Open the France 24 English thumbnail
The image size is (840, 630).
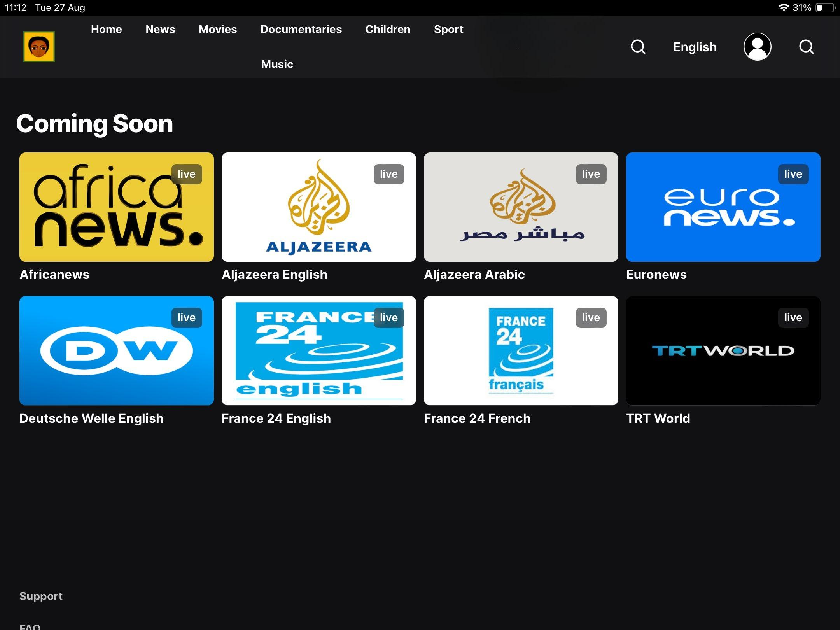pyautogui.click(x=319, y=350)
